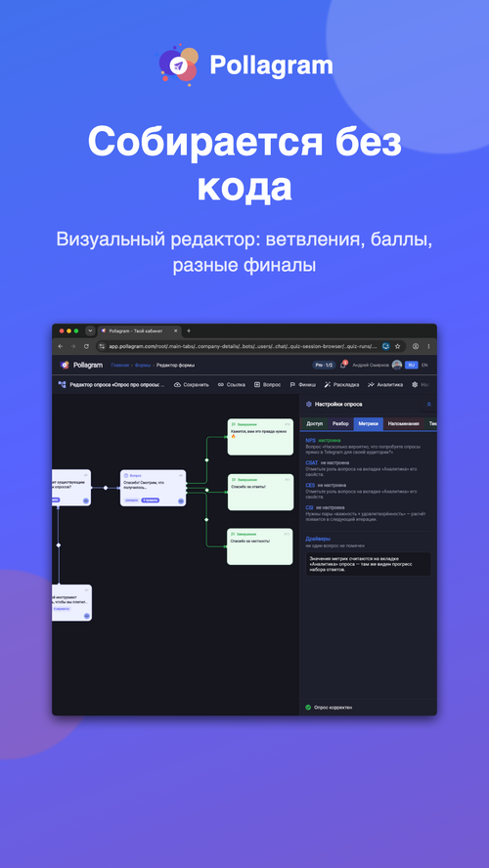Click the green check icon by Опрос корректен
The height and width of the screenshot is (868, 489).
[x=308, y=707]
